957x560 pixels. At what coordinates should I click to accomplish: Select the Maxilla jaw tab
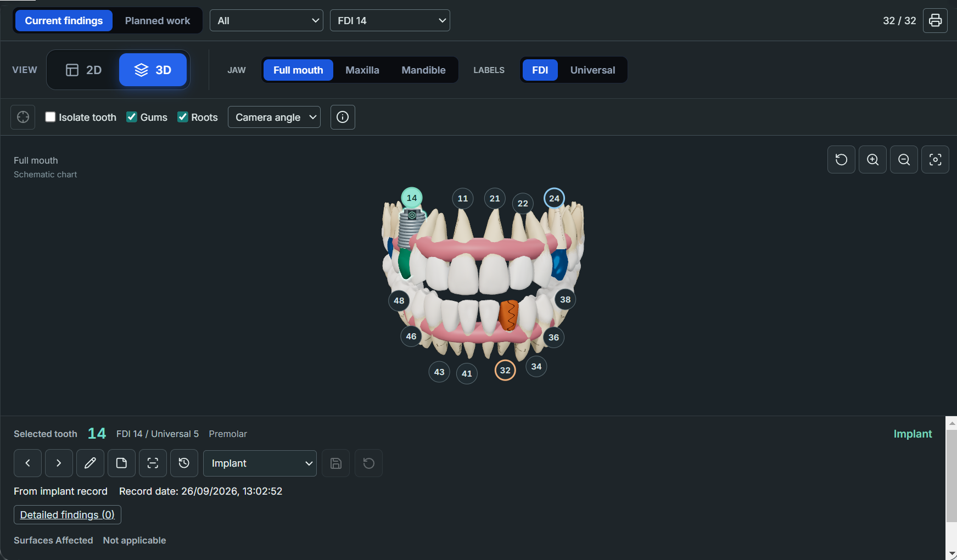(x=362, y=70)
